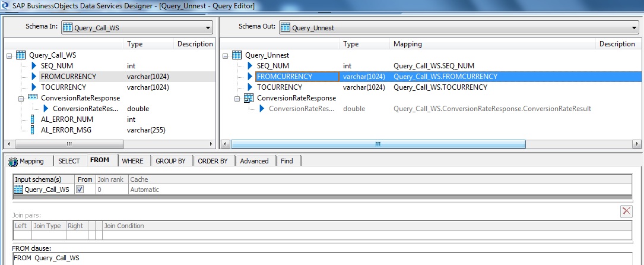Screen dimensions: 644x265
Task: Select TOCURRENCY row in Schema Out
Action: click(x=430, y=87)
